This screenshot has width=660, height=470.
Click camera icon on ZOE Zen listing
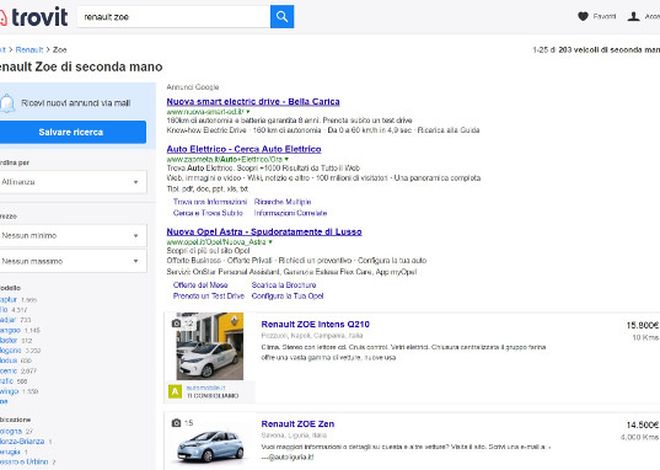point(176,423)
